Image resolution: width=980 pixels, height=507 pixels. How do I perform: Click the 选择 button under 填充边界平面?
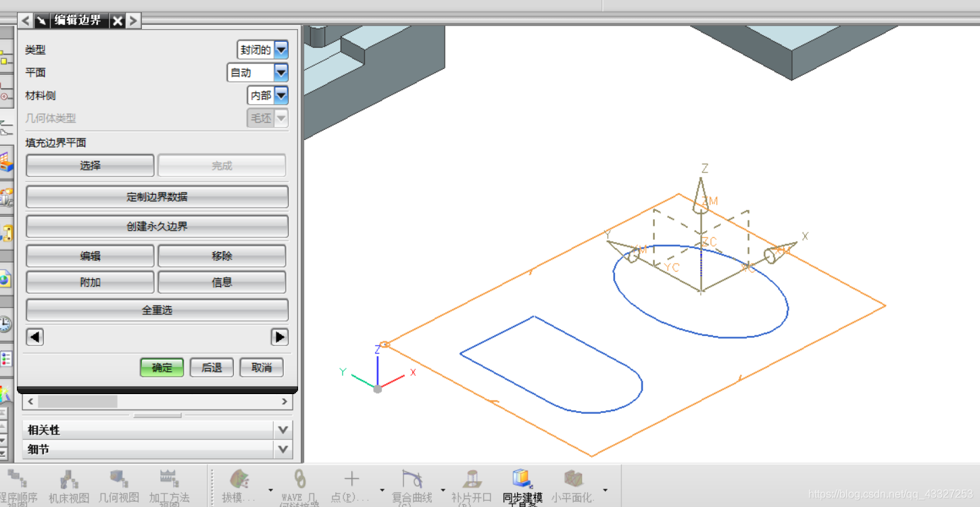tap(90, 166)
